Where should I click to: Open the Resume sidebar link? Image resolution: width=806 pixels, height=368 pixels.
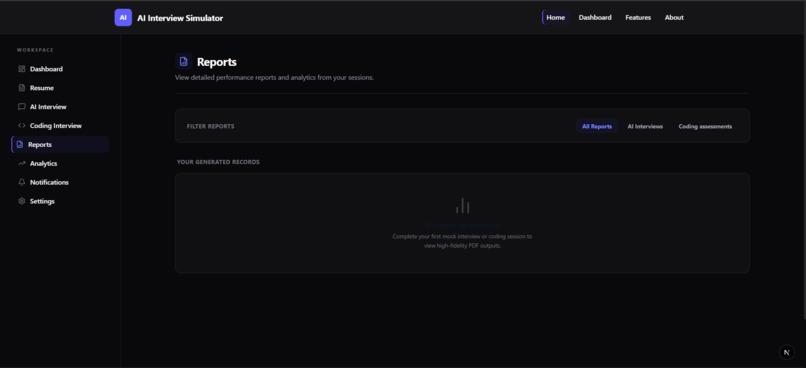(60, 88)
